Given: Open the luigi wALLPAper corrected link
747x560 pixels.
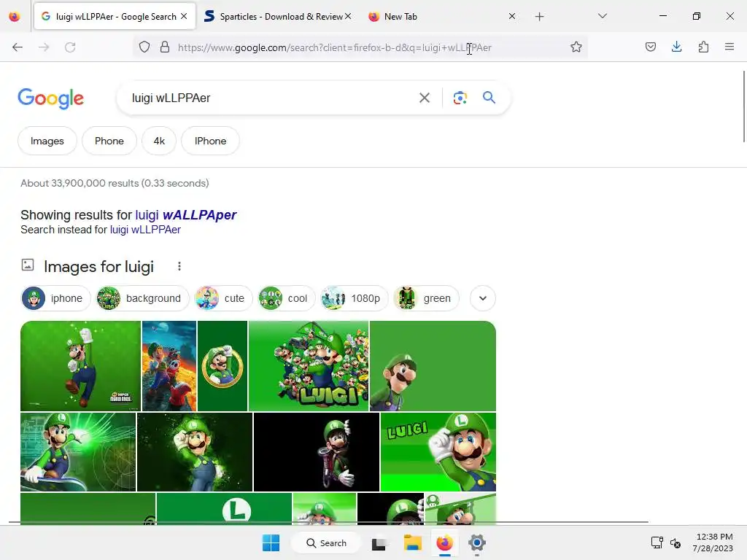Looking at the screenshot, I should 186,215.
